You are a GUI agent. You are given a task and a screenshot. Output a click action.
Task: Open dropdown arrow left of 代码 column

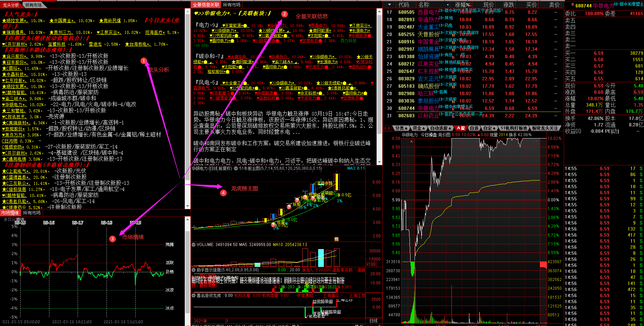389,5
